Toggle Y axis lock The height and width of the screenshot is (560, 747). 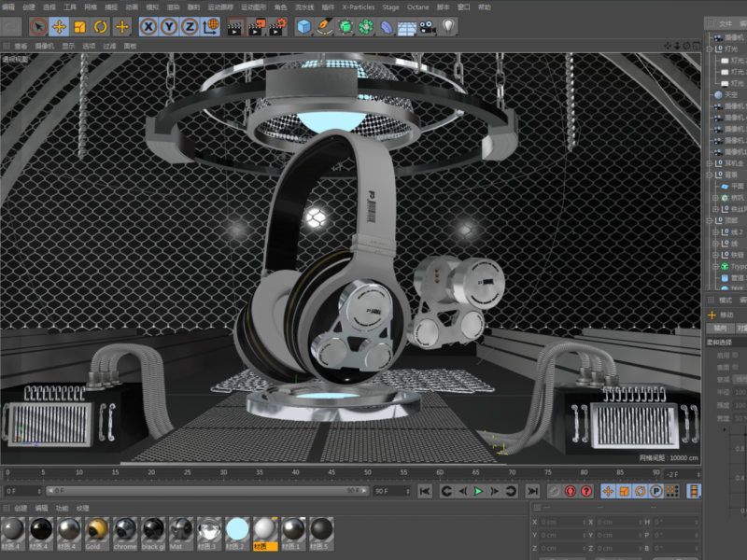point(169,26)
